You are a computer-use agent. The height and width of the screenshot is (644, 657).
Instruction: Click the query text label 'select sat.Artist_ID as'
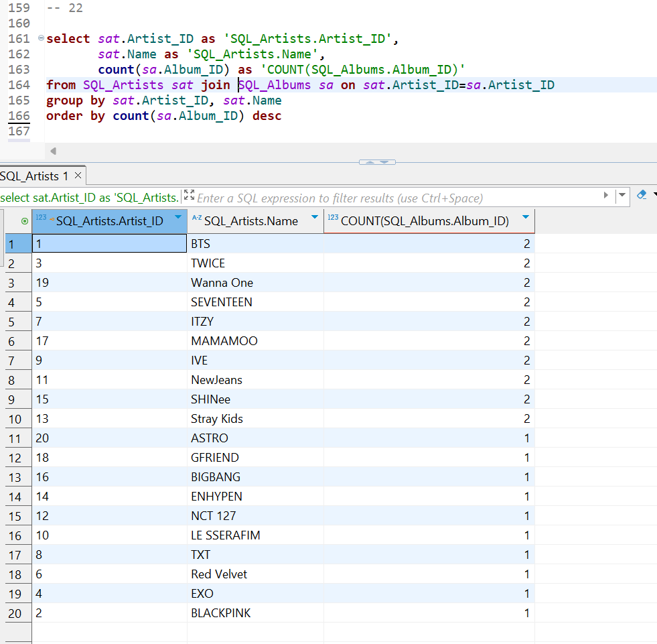(x=56, y=198)
